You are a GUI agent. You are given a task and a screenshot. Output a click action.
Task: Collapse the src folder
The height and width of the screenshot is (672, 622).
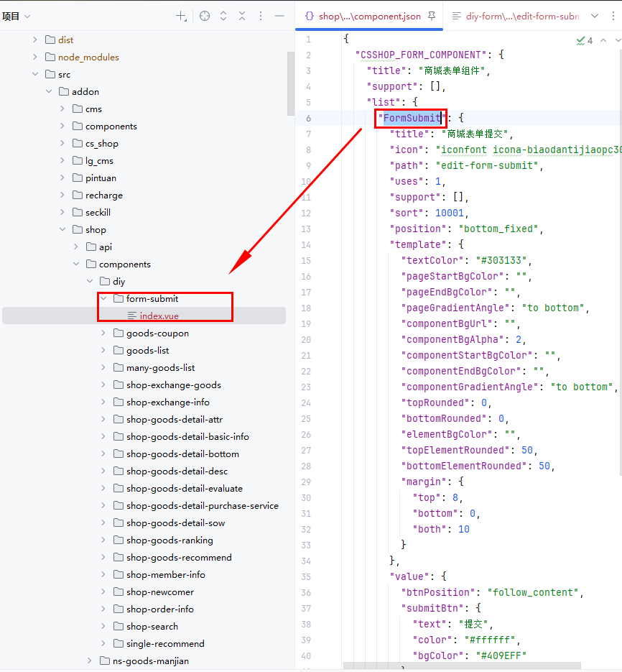[35, 74]
